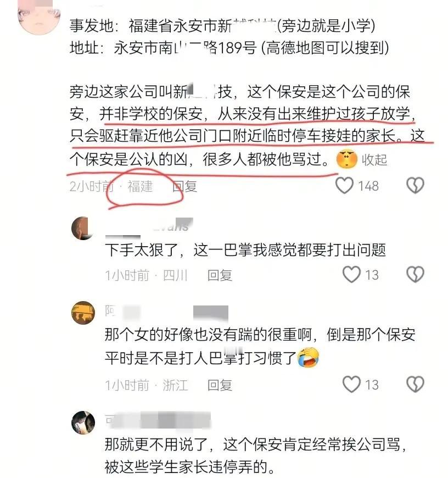Tap the angry emoji in top comment

[346, 159]
